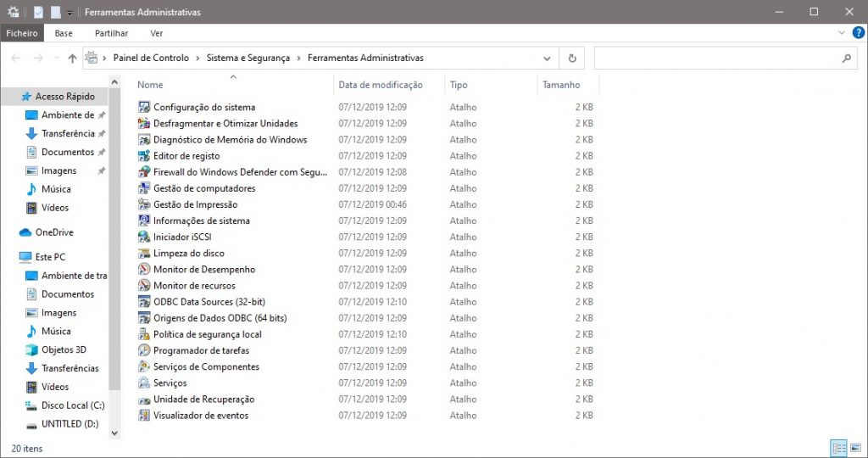Open pinned Documentos under Acesso Rápido

click(x=68, y=152)
